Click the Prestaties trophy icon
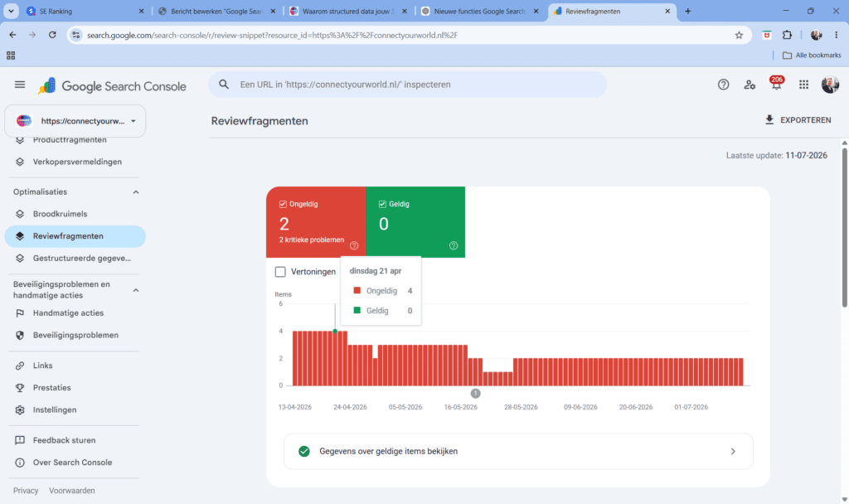The height and width of the screenshot is (504, 849). pyautogui.click(x=20, y=388)
